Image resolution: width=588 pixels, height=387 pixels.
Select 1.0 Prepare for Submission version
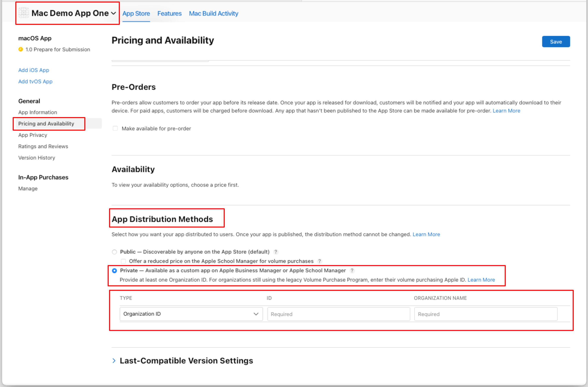[58, 49]
